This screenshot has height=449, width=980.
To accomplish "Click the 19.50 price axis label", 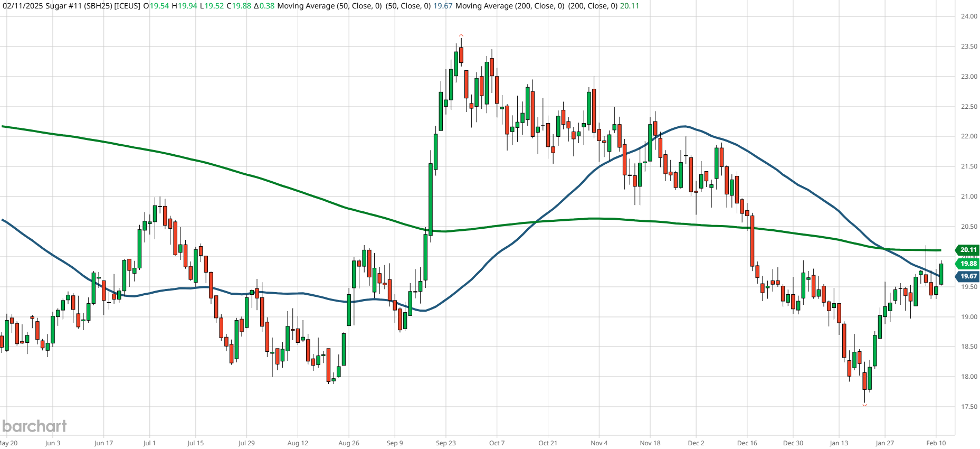I will [969, 287].
